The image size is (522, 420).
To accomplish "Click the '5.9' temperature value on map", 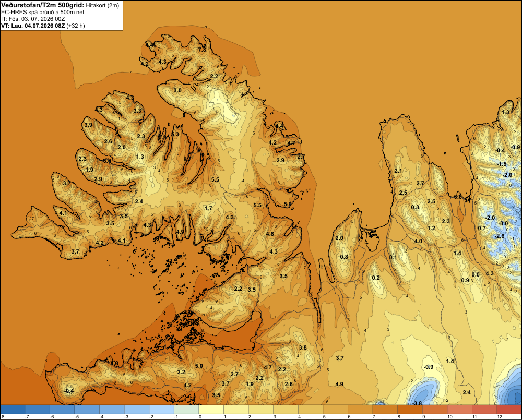I will [288, 204].
